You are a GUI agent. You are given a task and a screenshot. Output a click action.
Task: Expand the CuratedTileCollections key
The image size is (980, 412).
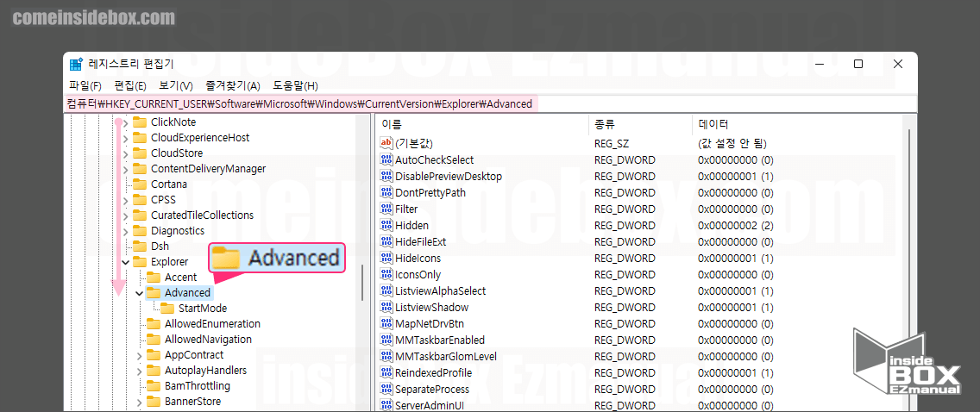[125, 215]
